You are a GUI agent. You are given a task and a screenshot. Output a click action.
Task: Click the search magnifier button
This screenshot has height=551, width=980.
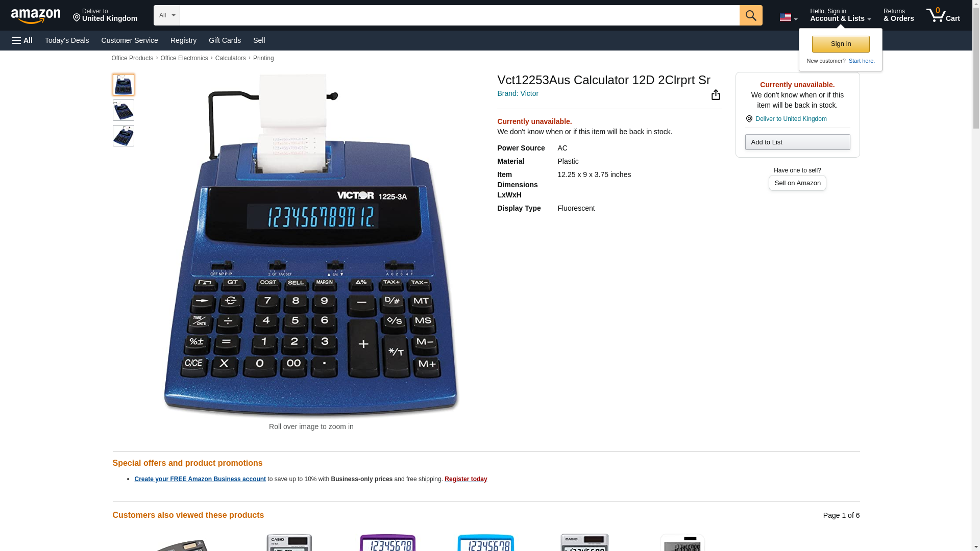point(750,15)
